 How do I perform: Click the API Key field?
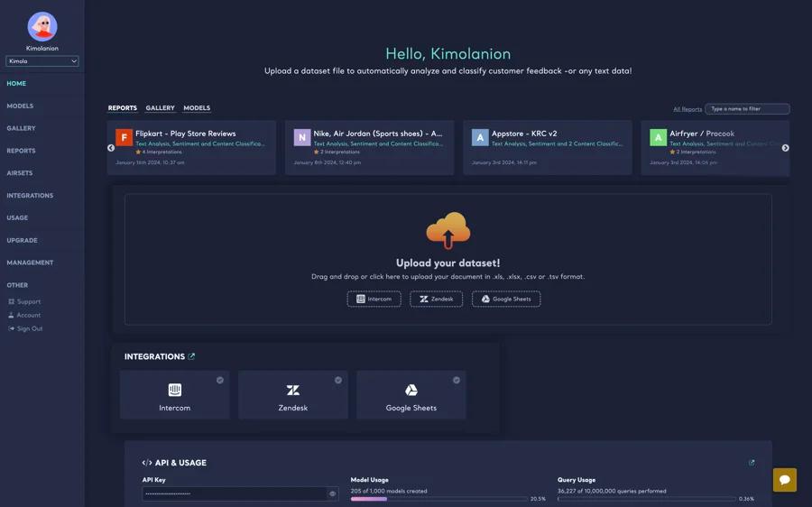[241, 493]
